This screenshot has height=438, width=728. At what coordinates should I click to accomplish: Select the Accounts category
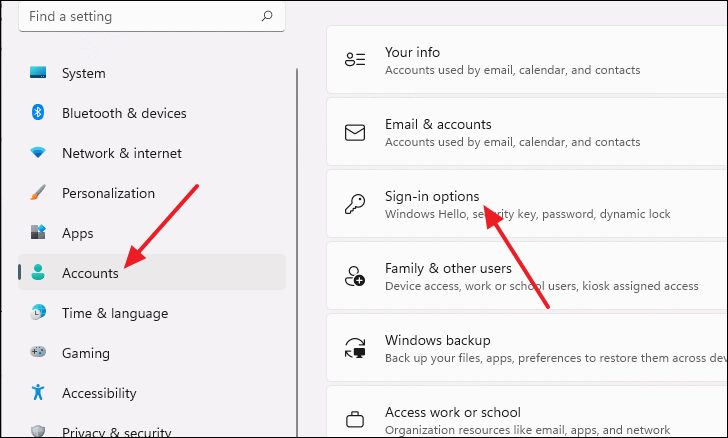pos(152,272)
